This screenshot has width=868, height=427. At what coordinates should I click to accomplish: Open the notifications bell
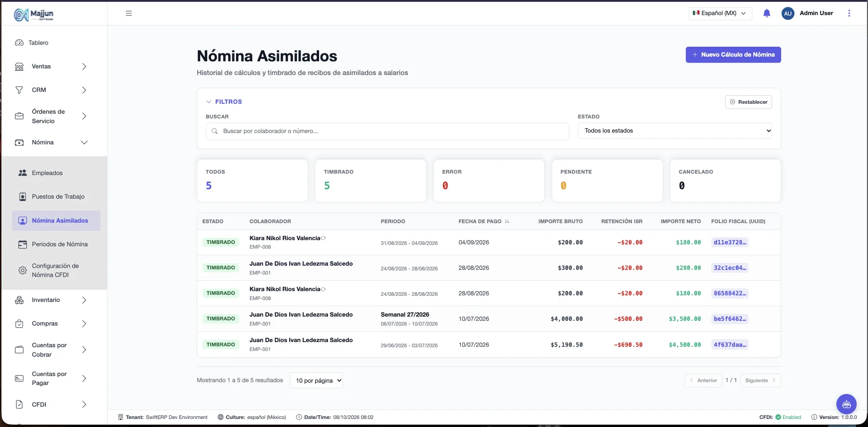coord(767,13)
